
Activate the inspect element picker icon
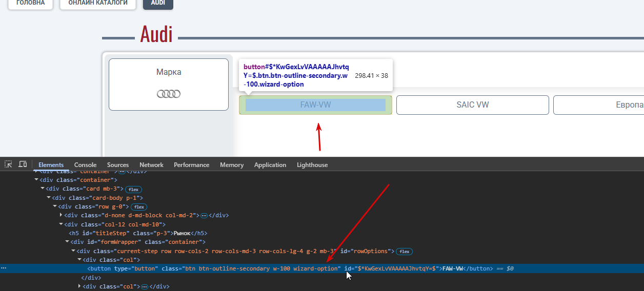pos(8,164)
